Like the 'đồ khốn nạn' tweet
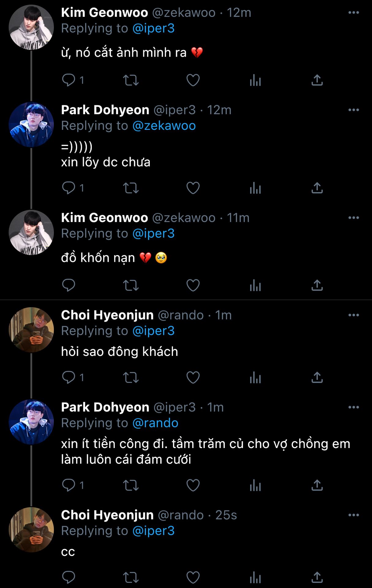 point(193,285)
